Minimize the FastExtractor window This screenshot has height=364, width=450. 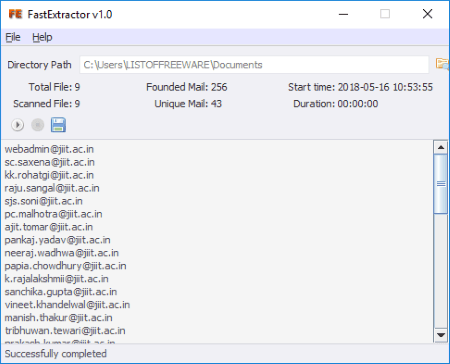click(x=343, y=14)
